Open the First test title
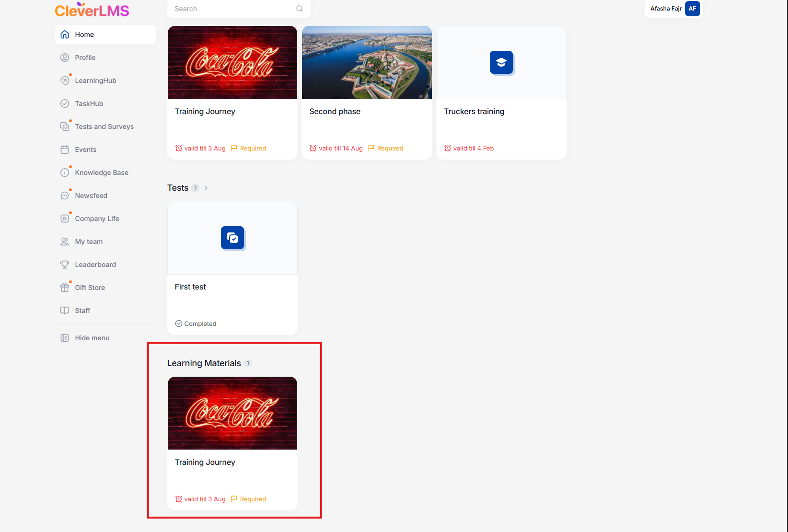Image resolution: width=788 pixels, height=532 pixels. [190, 287]
